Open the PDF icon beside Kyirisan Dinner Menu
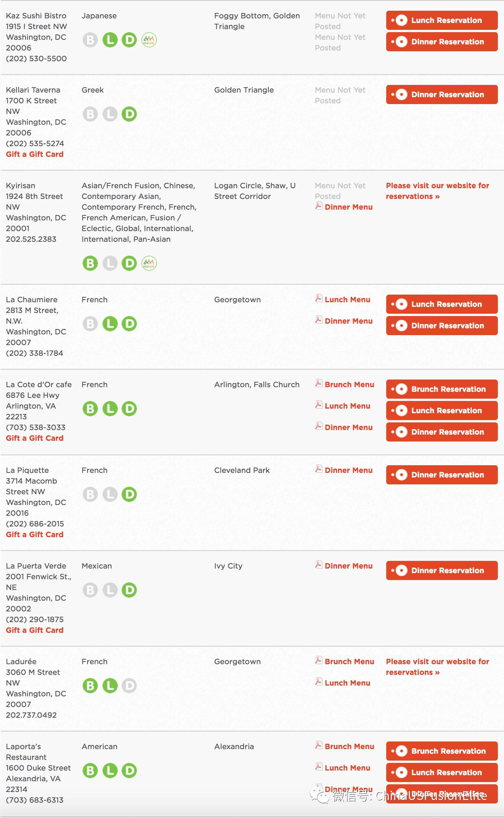Image resolution: width=504 pixels, height=818 pixels. [x=319, y=206]
